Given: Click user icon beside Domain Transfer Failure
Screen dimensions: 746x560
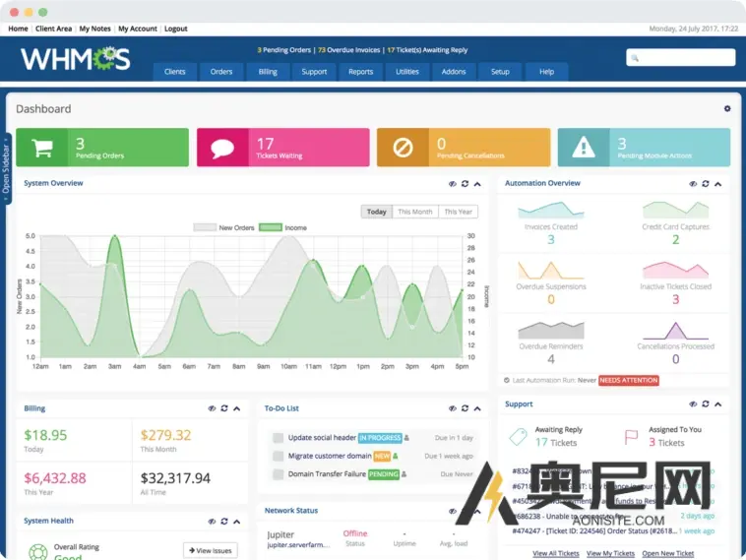Looking at the screenshot, I should tap(404, 473).
